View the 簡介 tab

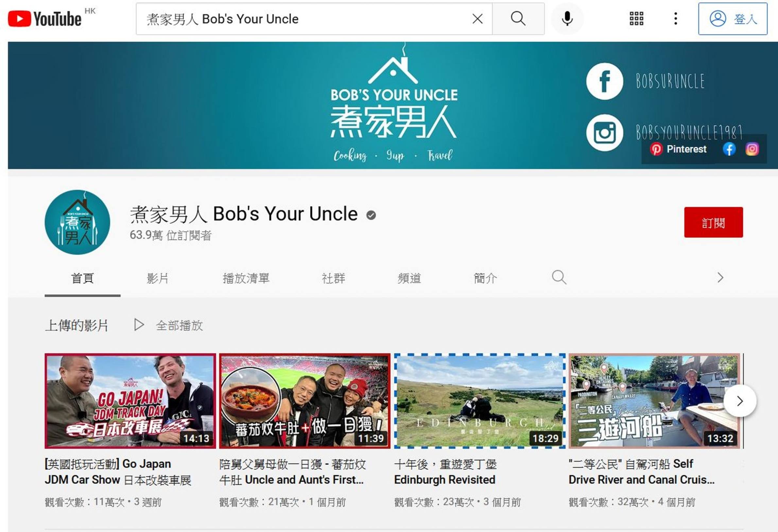tap(485, 278)
